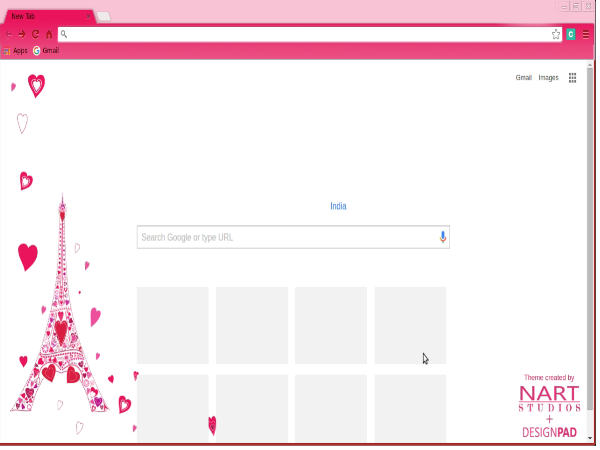Open a new tab with the tab button

point(104,16)
